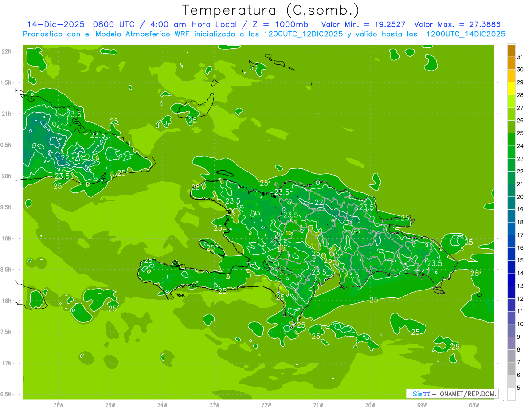Click the purple swatch between 9 and 10
This screenshot has height=411, width=532.
tap(511, 330)
